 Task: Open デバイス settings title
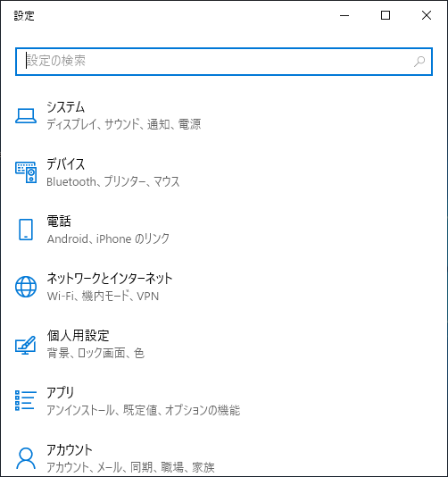pos(66,164)
